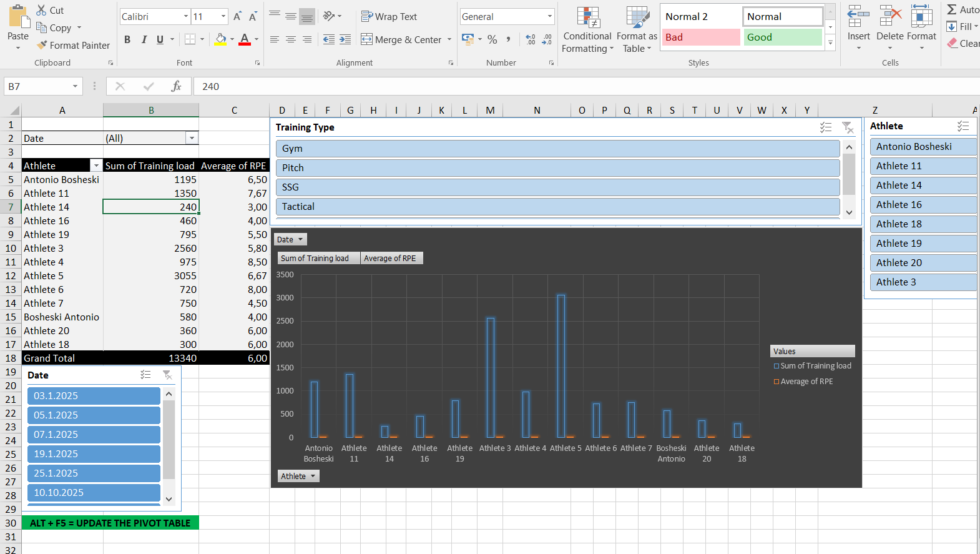Select column B header
This screenshot has height=554, width=980.
pyautogui.click(x=151, y=110)
